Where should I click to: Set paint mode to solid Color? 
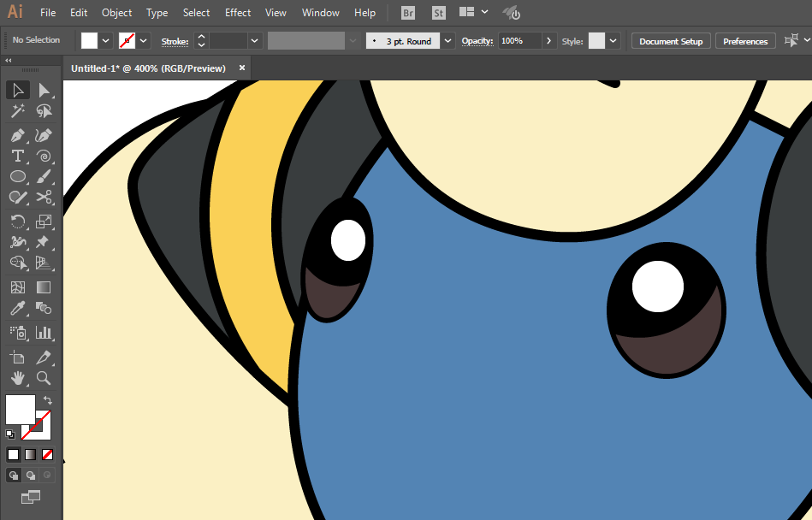[14, 454]
